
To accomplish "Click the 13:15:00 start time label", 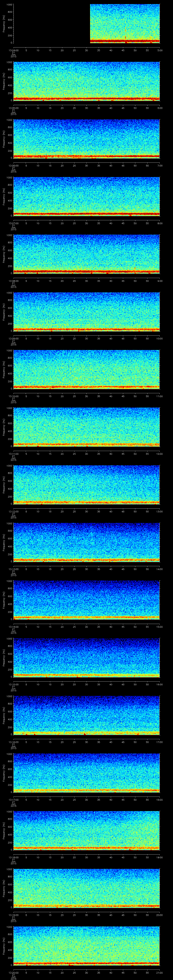I will [x=13, y=684].
